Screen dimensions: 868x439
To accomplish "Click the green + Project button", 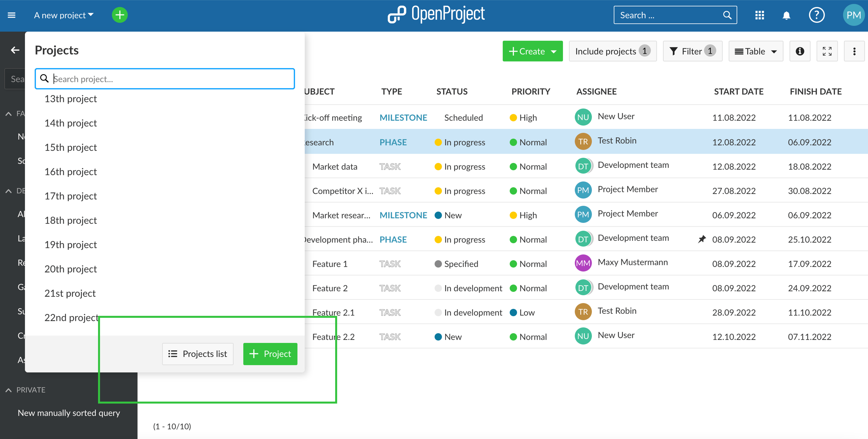I will point(270,354).
